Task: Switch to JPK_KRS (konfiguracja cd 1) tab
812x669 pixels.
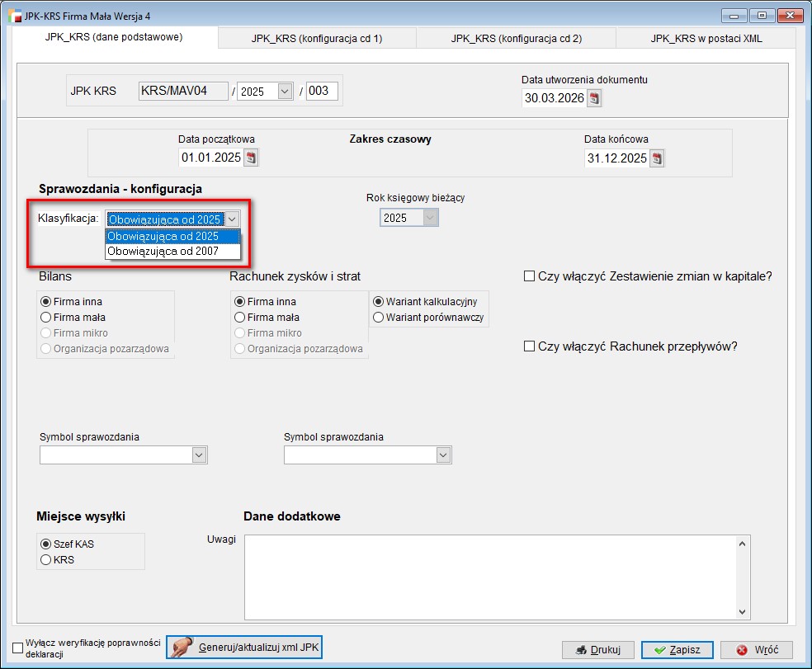Action: [317, 38]
